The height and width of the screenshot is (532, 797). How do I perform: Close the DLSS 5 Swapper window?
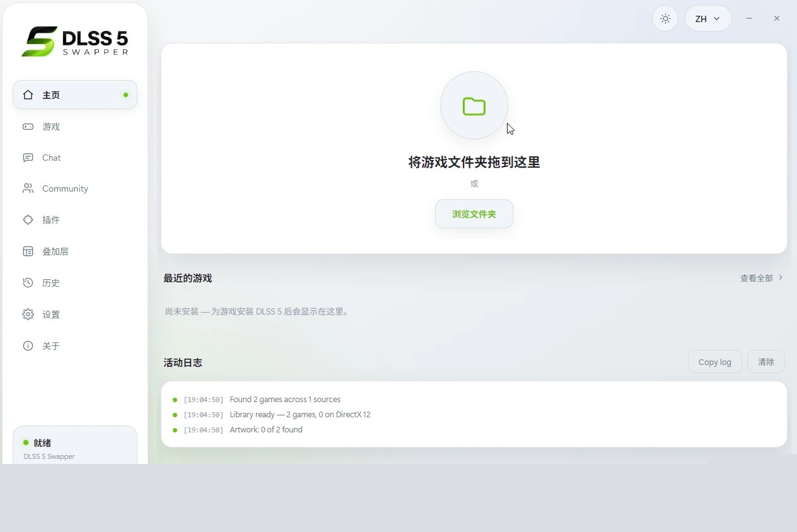(x=777, y=18)
